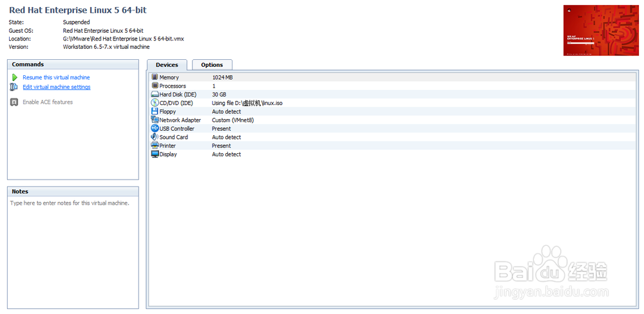Select the CD/DVD (IDE) row label
The width and height of the screenshot is (644, 314).
click(176, 103)
